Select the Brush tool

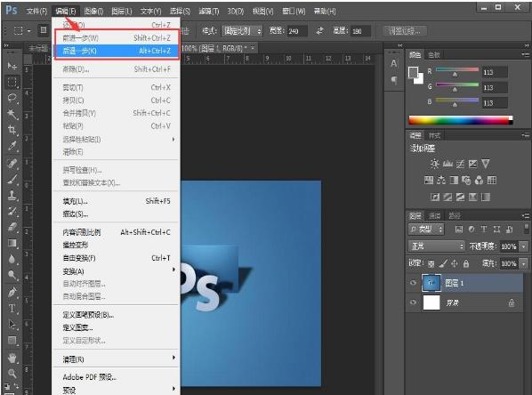(x=12, y=179)
